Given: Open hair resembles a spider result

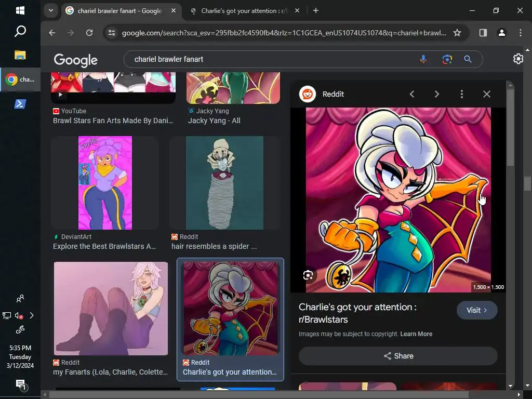Looking at the screenshot, I should pyautogui.click(x=214, y=247).
